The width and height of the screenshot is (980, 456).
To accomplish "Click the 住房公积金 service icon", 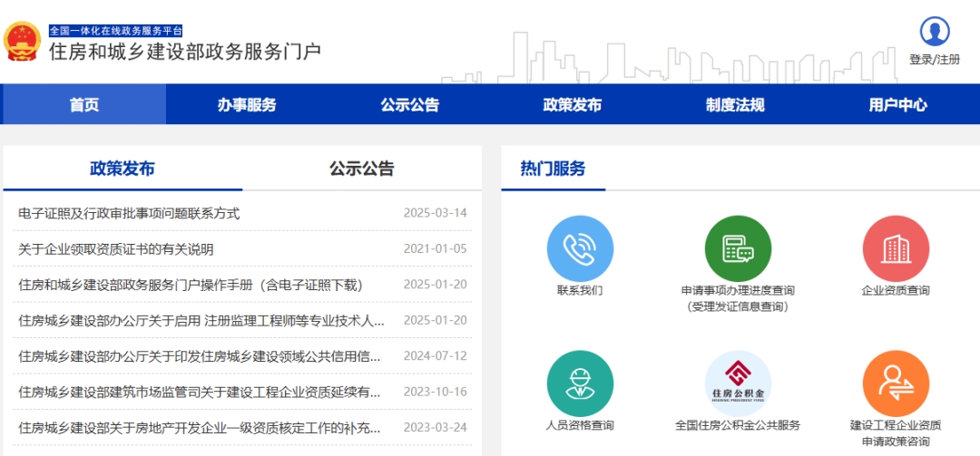I will 738,383.
